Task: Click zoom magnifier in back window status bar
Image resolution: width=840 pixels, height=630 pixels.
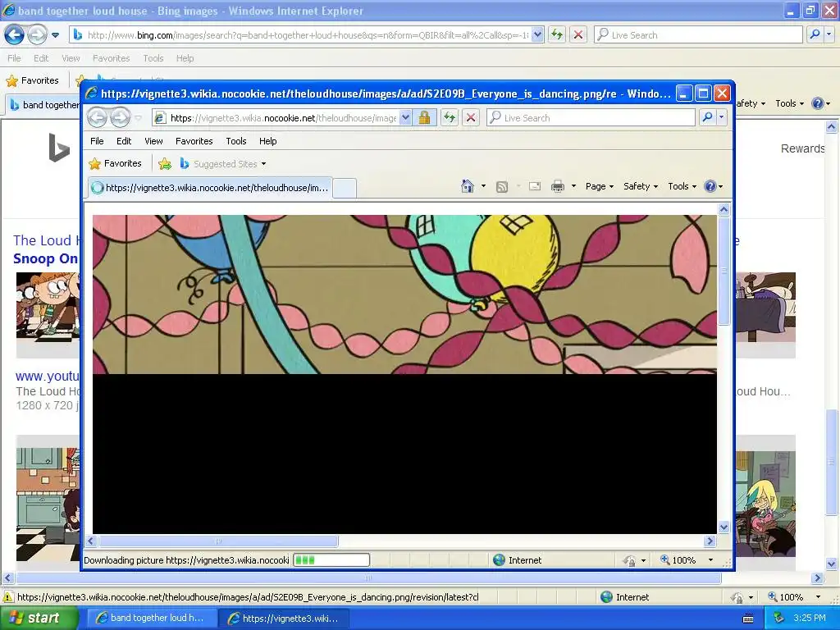Action: (x=773, y=597)
